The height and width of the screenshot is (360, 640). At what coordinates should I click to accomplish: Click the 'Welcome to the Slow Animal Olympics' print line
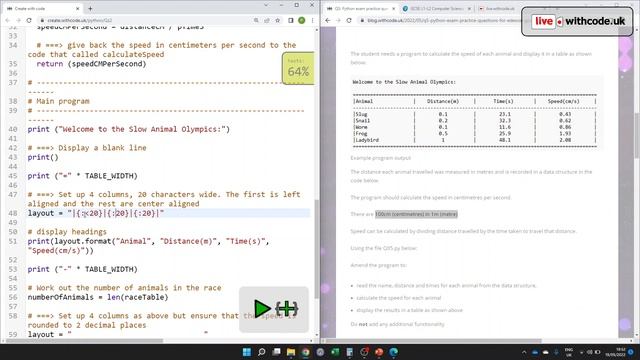(129, 129)
